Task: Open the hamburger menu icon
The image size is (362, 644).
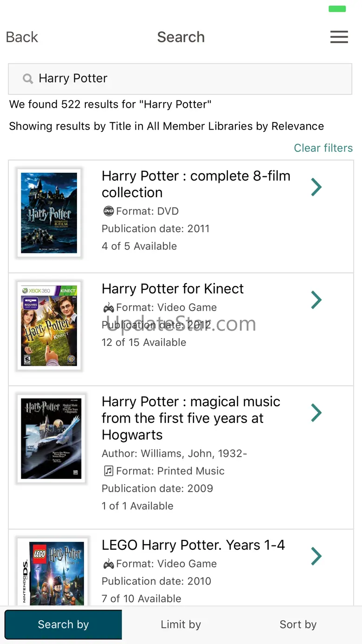Action: (339, 37)
